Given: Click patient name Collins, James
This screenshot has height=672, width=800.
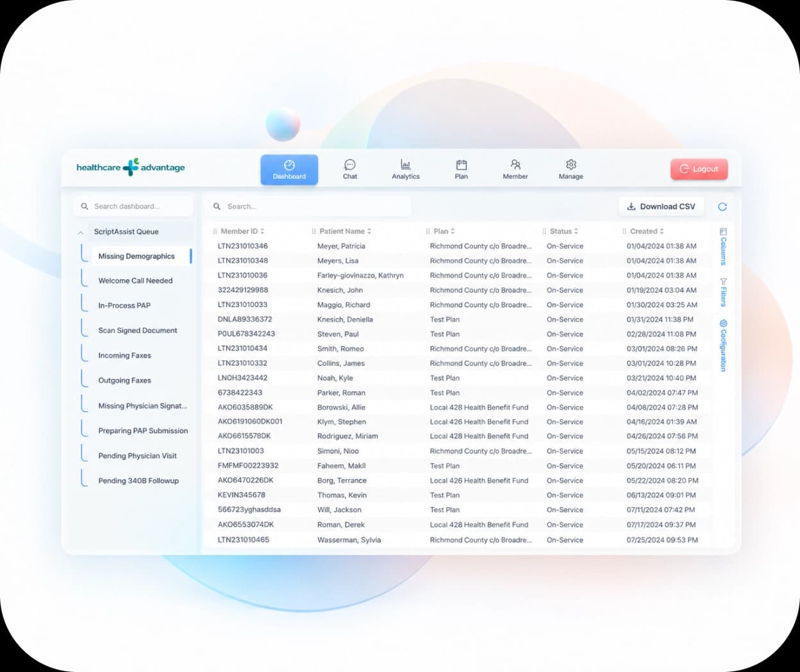Looking at the screenshot, I should [341, 364].
